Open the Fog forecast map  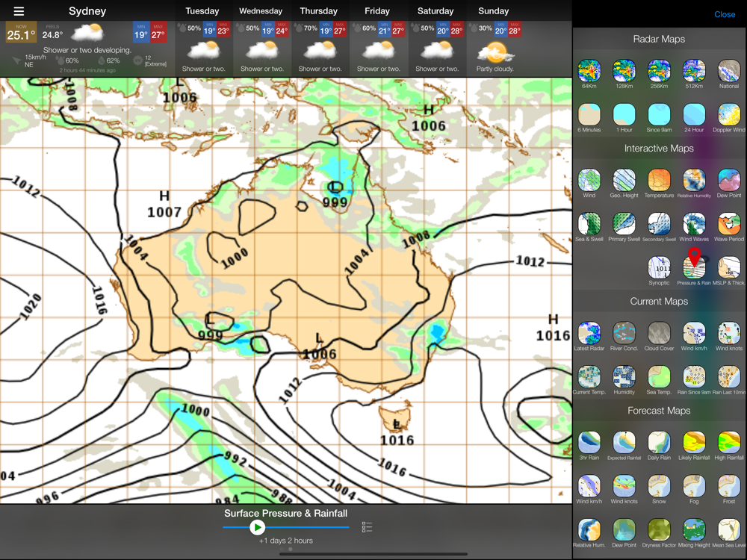click(694, 486)
